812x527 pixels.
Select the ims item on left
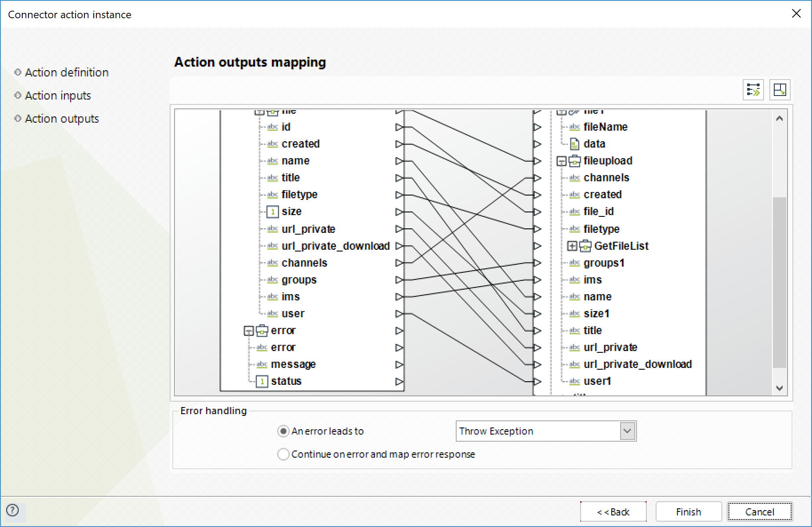click(x=291, y=297)
